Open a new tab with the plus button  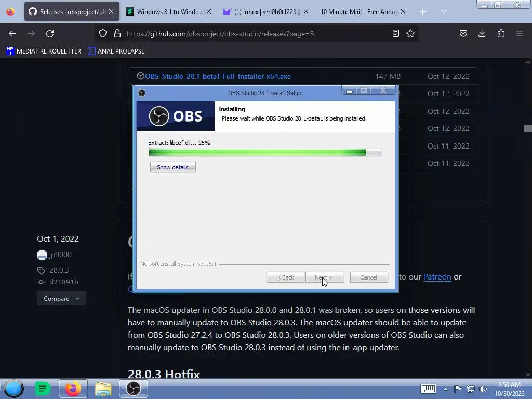coord(423,12)
